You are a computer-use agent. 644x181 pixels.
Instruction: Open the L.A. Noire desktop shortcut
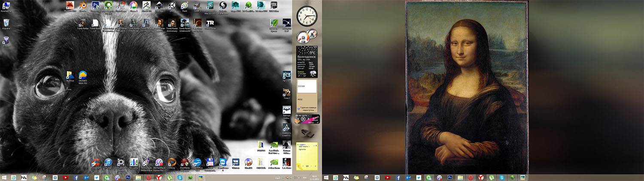(x=287, y=163)
